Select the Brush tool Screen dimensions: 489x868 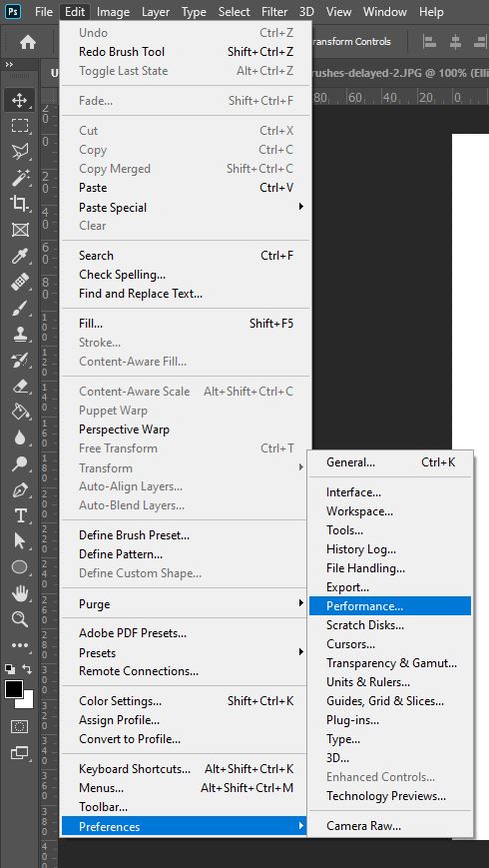(20, 309)
